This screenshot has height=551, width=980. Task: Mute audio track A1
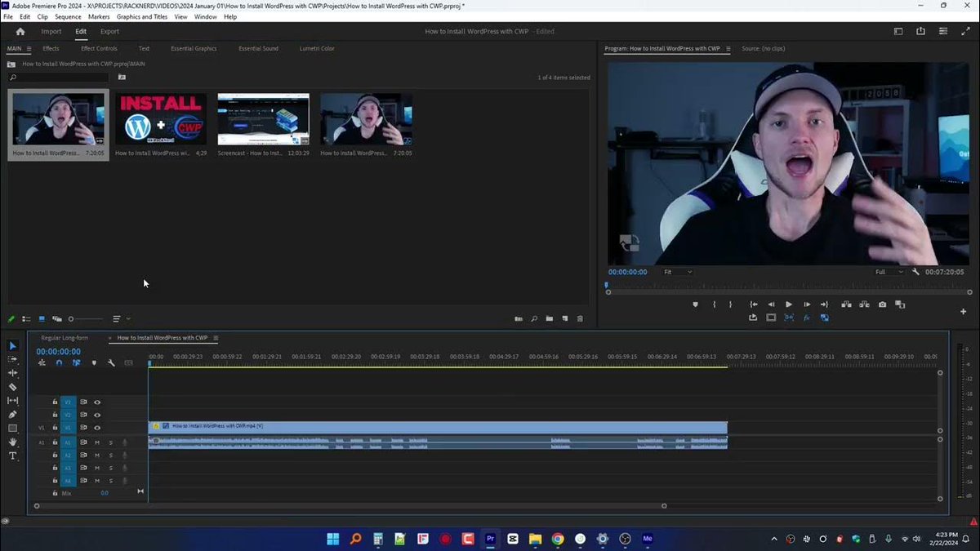97,442
